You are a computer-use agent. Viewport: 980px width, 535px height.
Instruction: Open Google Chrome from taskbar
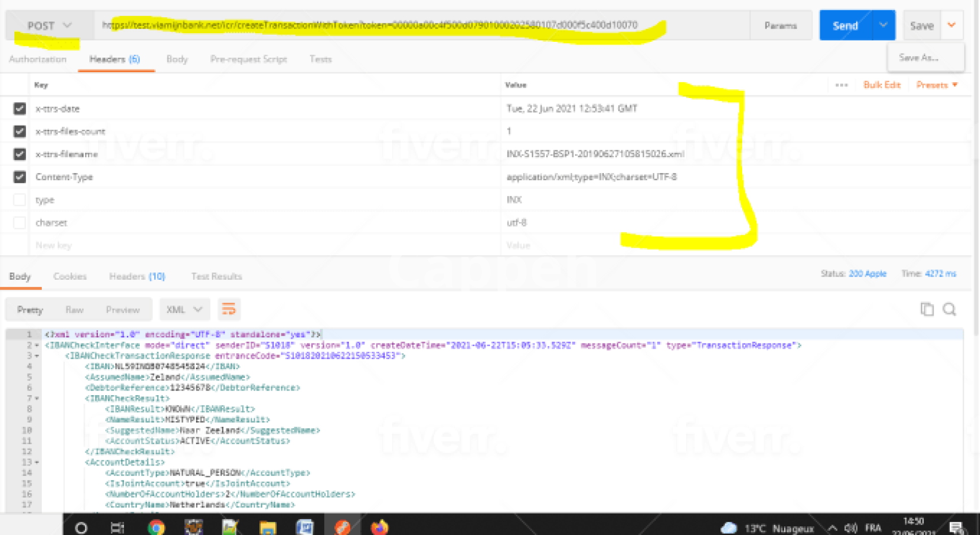(x=156, y=527)
